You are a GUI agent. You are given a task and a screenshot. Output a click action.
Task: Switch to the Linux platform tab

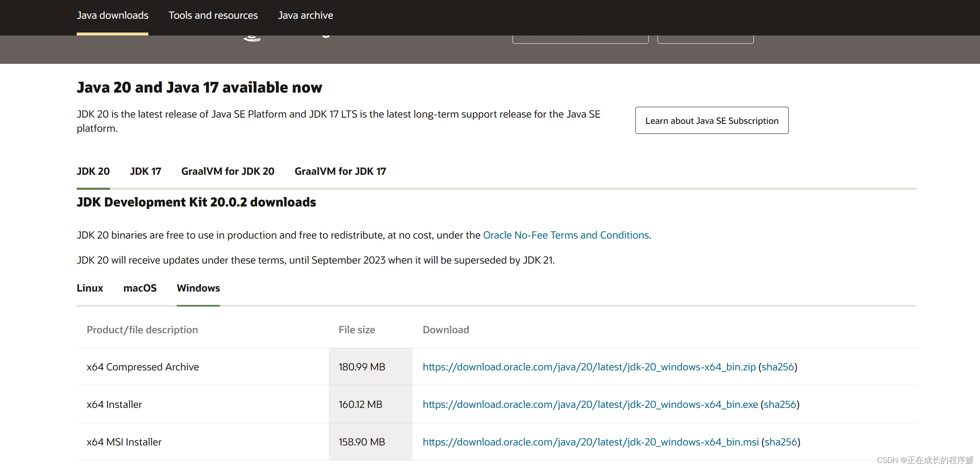pyautogui.click(x=90, y=288)
